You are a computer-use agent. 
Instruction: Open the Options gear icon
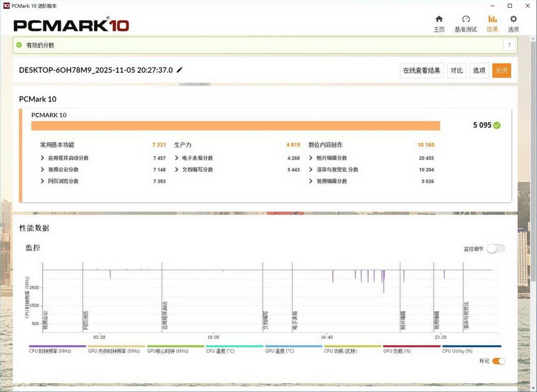coord(513,19)
